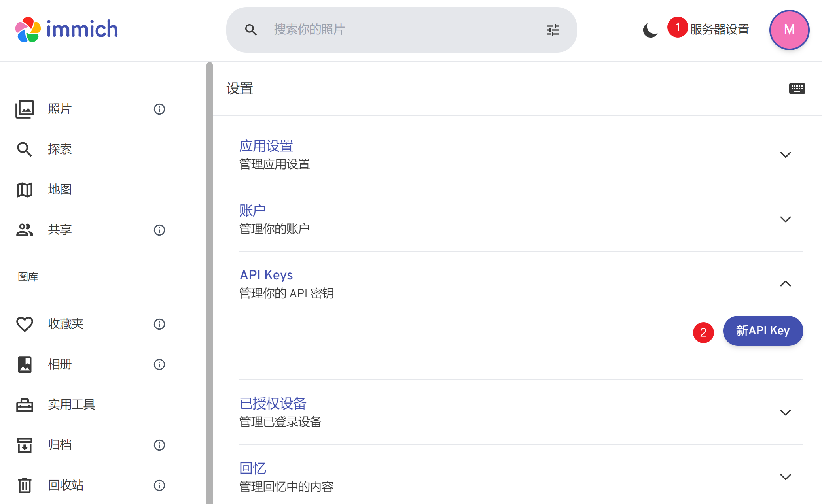Click 已授权设备 heading

pos(273,404)
